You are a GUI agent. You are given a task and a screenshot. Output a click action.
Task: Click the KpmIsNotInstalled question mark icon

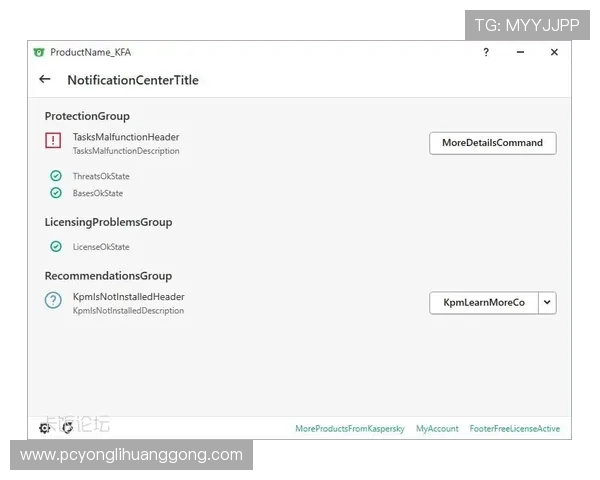[53, 301]
